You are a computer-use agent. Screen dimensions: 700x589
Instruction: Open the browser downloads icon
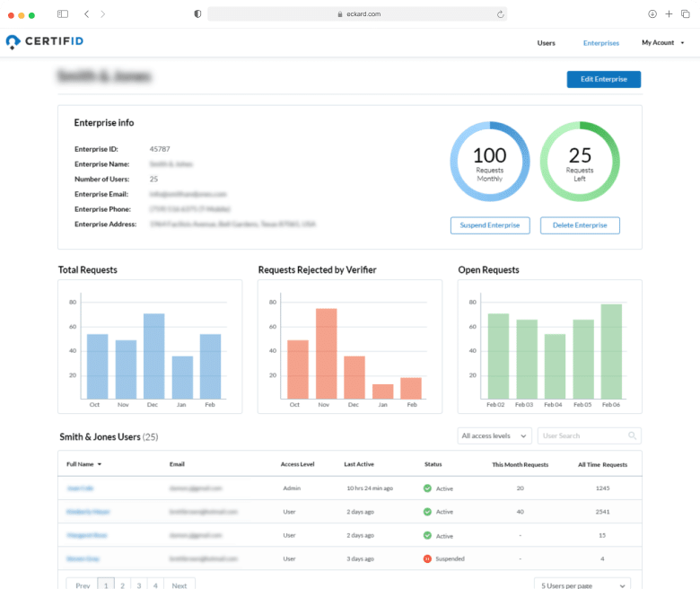coord(652,14)
